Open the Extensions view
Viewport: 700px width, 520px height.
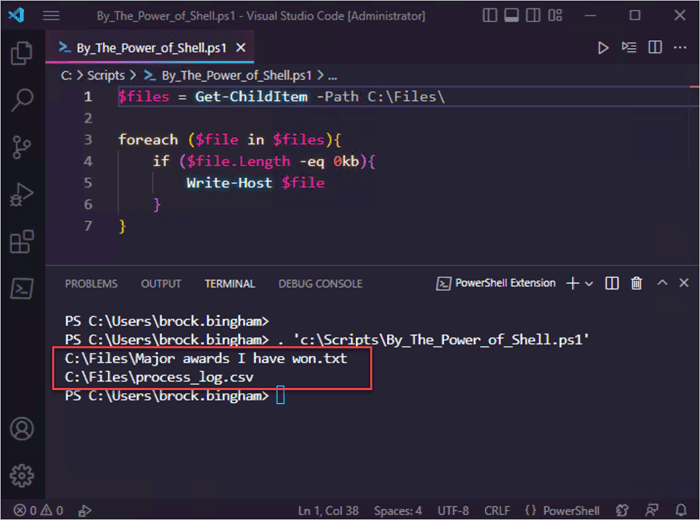click(21, 242)
